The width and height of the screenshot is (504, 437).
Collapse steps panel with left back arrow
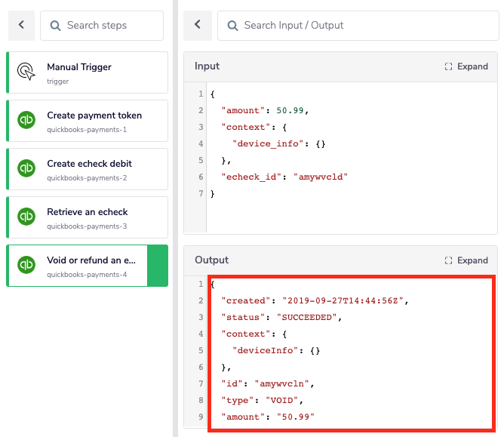tap(21, 25)
